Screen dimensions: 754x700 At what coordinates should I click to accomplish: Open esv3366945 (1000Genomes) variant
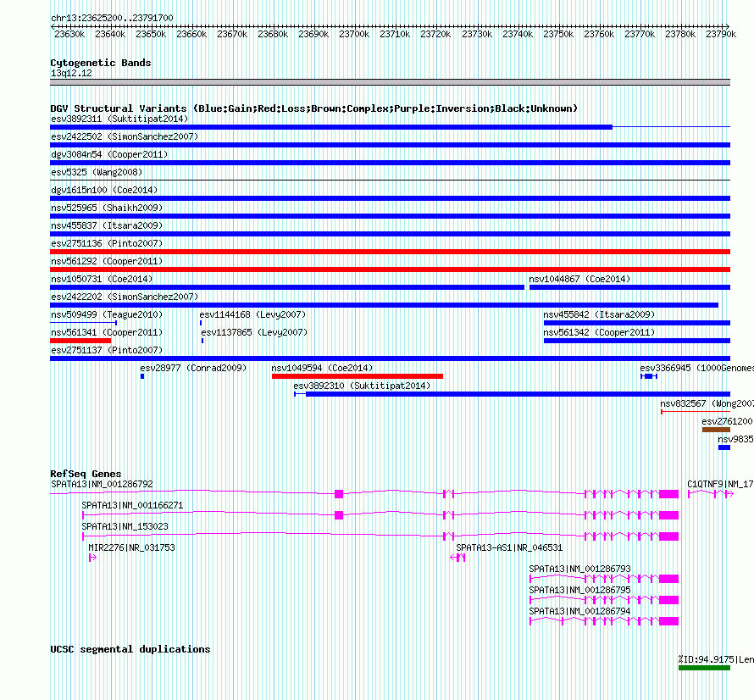649,376
